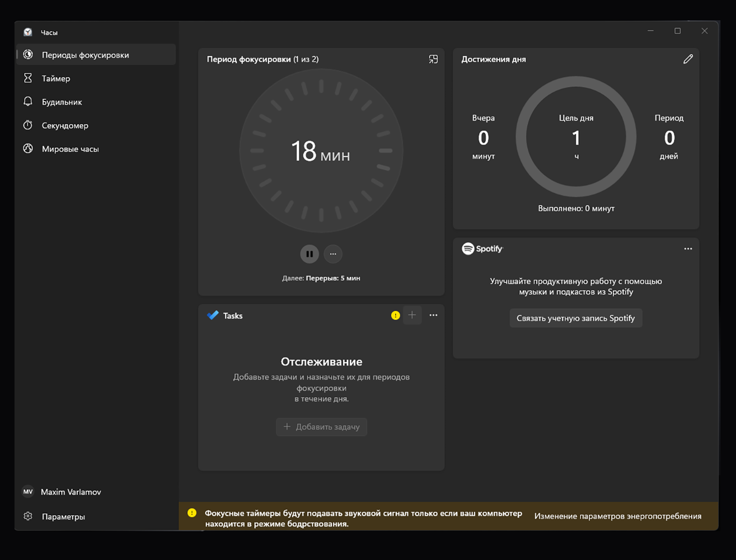Image resolution: width=736 pixels, height=560 pixels.
Task: Click Изменение параметров энергопотребления link
Action: [x=618, y=516]
